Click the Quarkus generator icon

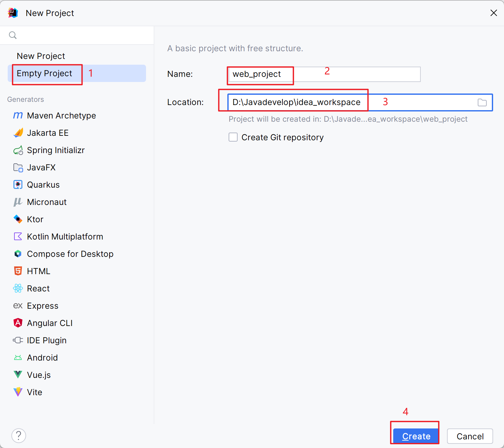(18, 184)
